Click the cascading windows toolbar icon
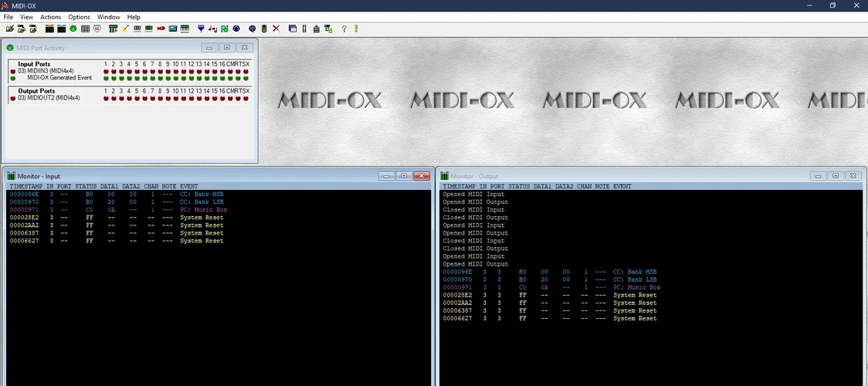868x386 pixels. 292,29
